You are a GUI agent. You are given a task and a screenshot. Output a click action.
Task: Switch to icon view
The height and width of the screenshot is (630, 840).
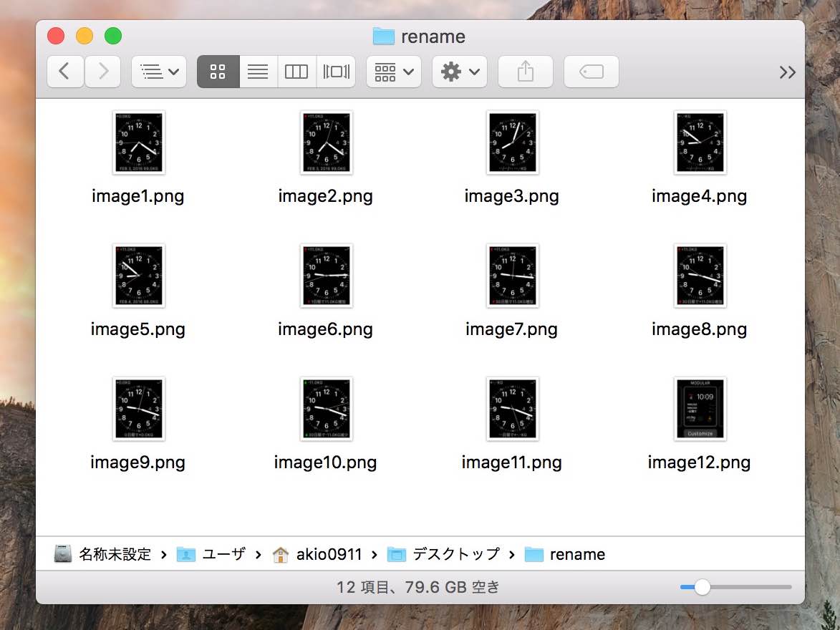pos(218,72)
